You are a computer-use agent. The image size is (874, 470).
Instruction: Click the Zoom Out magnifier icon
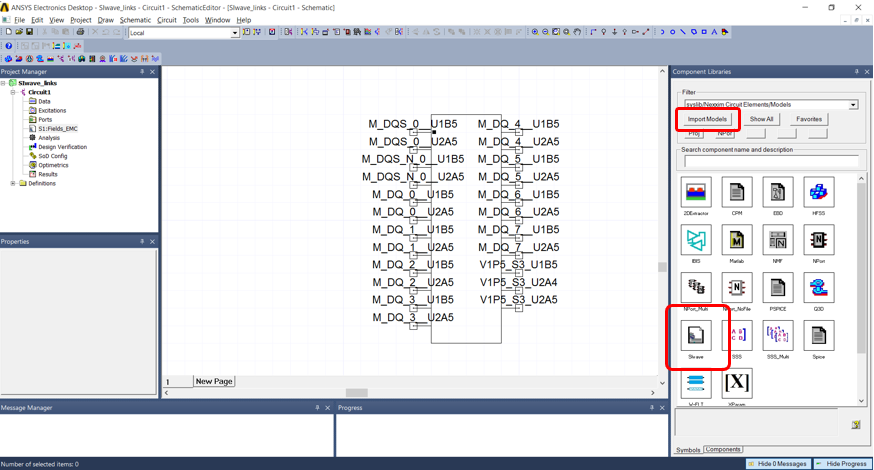546,32
